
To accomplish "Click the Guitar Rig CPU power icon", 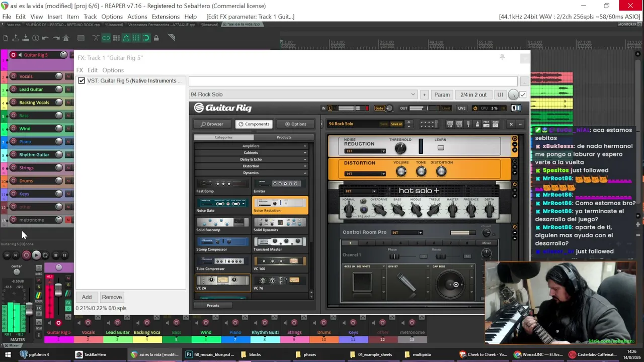I will pos(475,108).
